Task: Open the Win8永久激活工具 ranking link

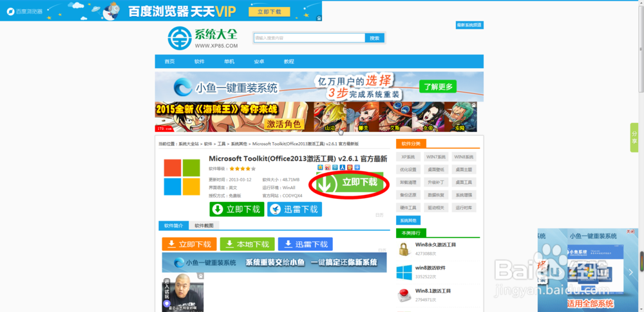Action: pos(435,244)
